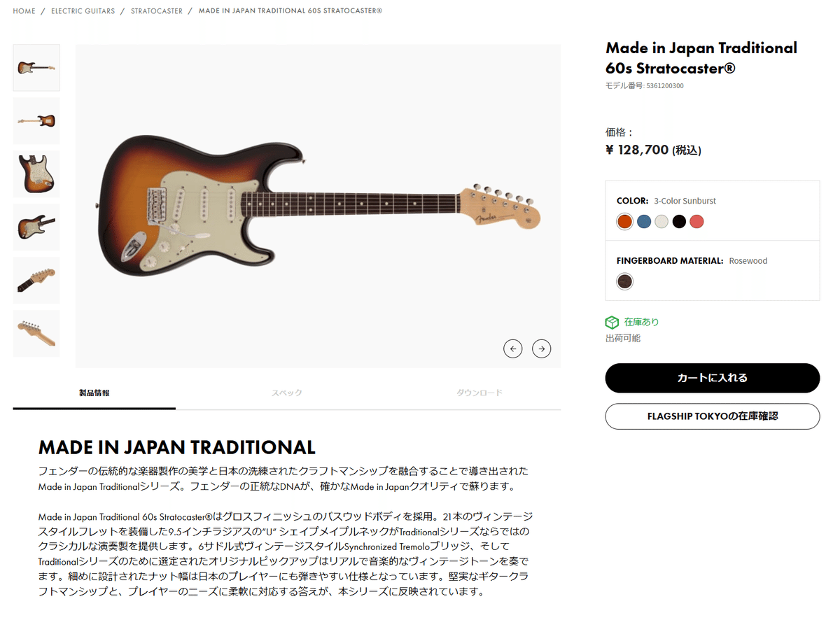Select the pickguard close-up thumbnail
840x627 pixels.
click(36, 174)
